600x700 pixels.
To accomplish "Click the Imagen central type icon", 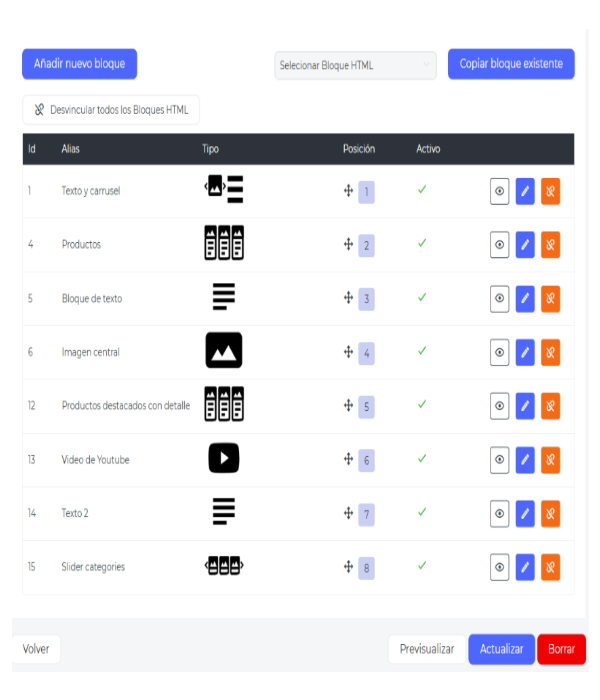I will (224, 350).
